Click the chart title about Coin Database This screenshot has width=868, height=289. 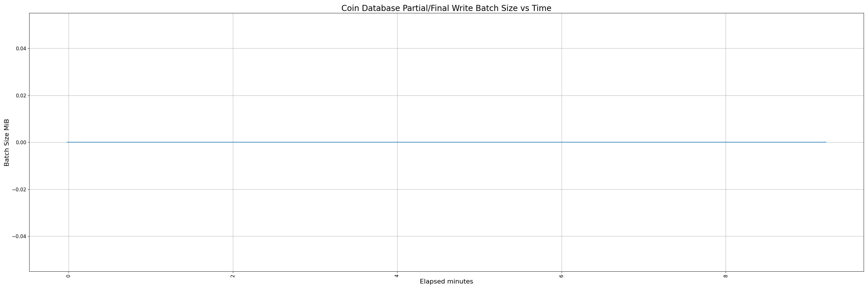446,8
